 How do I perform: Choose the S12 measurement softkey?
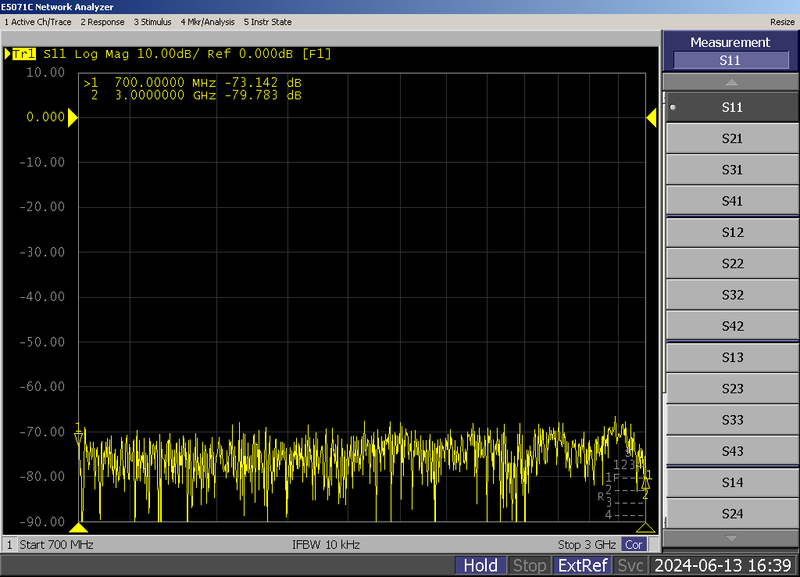731,233
